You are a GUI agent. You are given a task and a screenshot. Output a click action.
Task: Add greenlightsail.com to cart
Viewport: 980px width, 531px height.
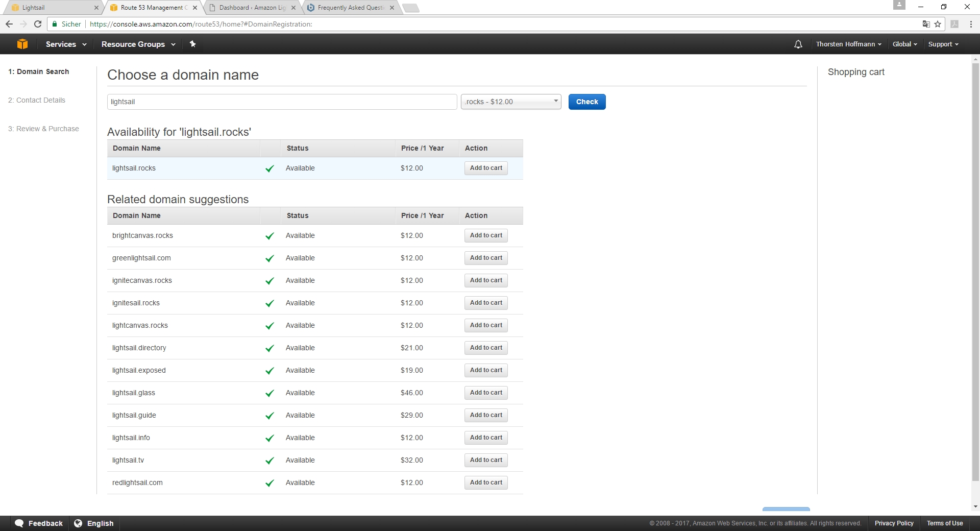[486, 258]
